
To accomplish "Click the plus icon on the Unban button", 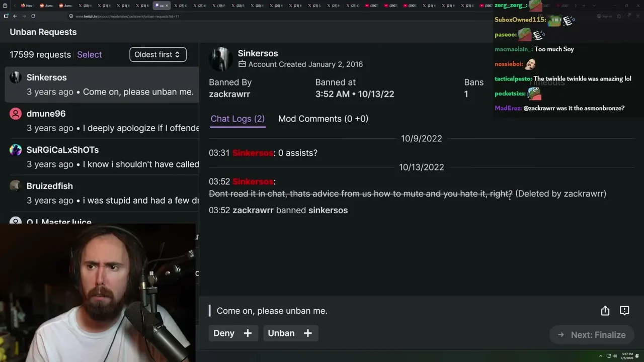I will 308,333.
